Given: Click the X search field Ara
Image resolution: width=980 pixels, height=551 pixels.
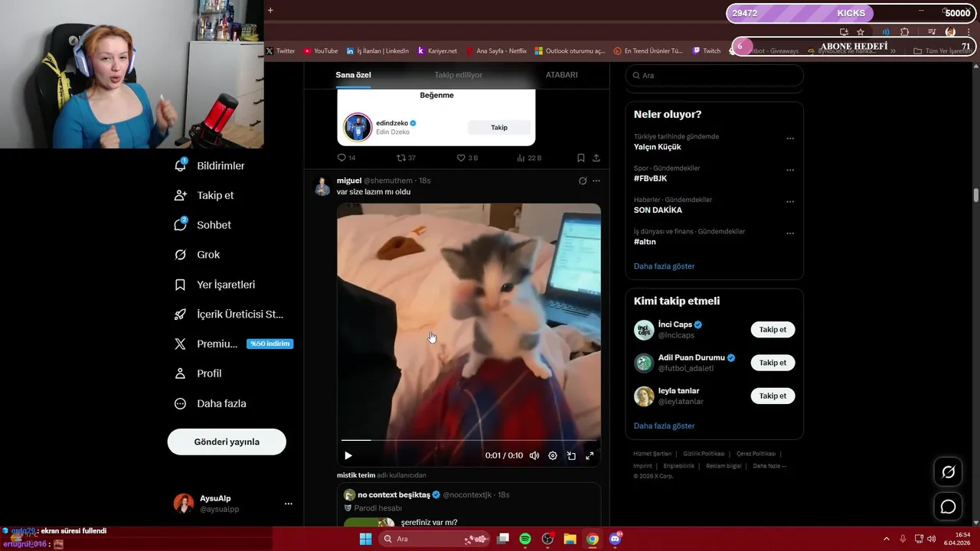Looking at the screenshot, I should (714, 75).
